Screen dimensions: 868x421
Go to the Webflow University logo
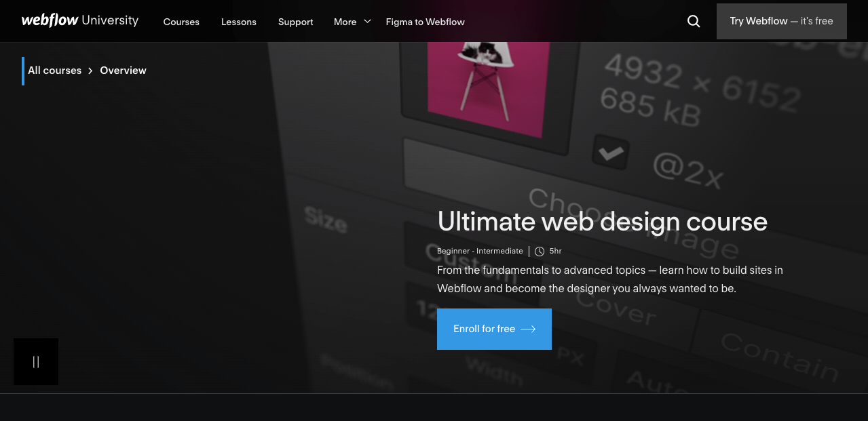(79, 20)
